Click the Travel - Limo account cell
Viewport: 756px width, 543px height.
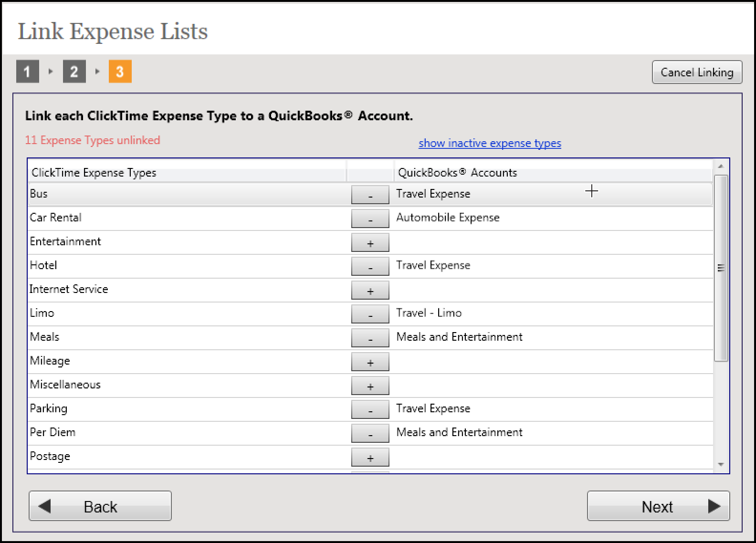(x=429, y=313)
